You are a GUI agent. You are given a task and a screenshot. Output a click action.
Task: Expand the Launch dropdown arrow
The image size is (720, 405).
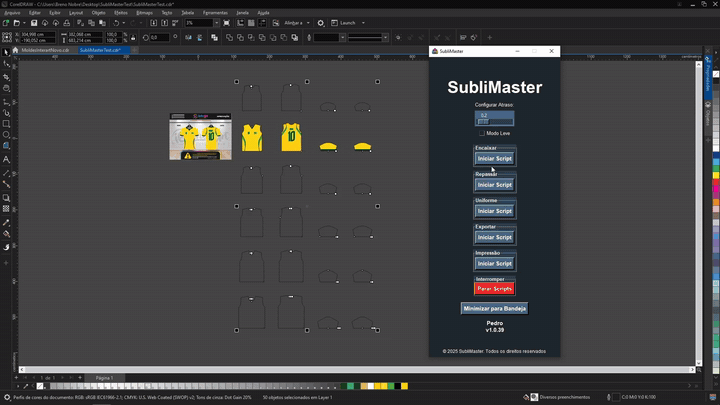click(363, 23)
